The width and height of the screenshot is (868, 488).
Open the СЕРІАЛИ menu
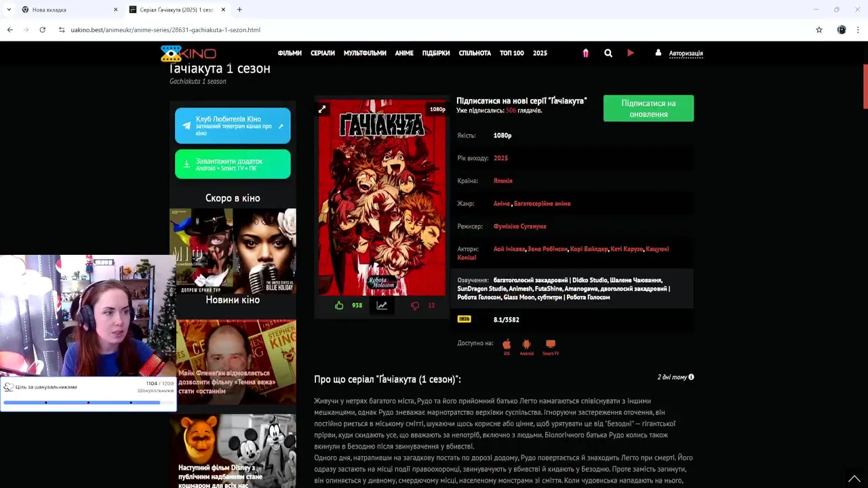(x=323, y=53)
